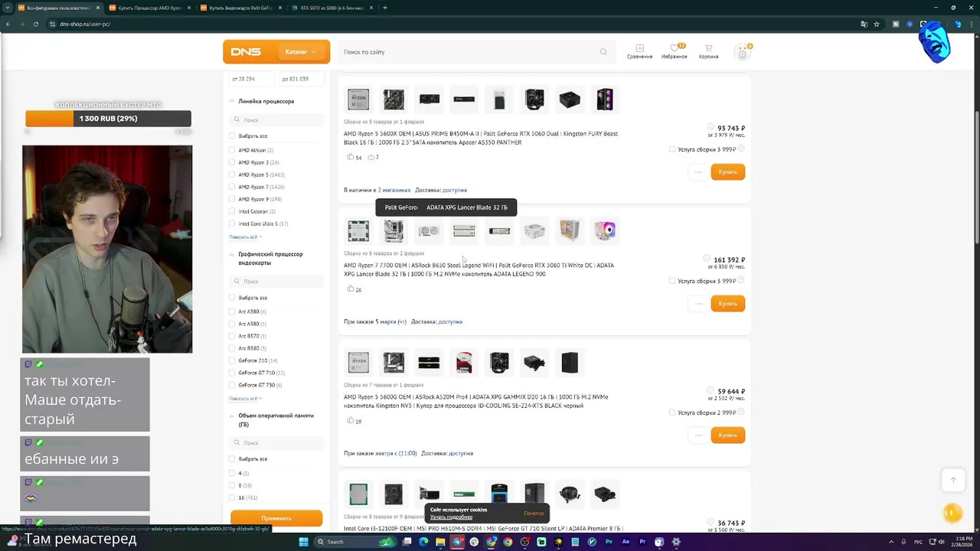Click the info icon beside Услуга сборки 3 999₽ in the 93 743 ₽ build
The width and height of the screenshot is (980, 551).
tap(740, 148)
